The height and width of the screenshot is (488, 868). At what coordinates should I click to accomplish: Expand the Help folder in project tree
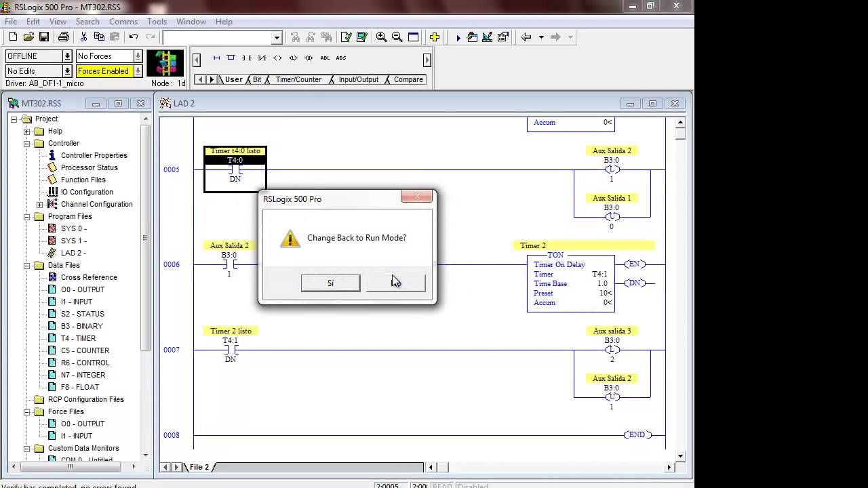click(27, 131)
